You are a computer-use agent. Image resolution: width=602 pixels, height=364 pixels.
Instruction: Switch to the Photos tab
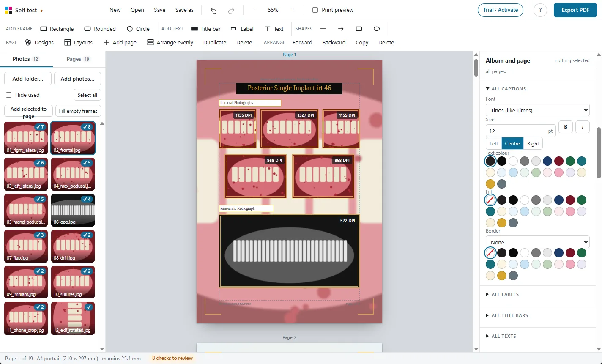[26, 59]
